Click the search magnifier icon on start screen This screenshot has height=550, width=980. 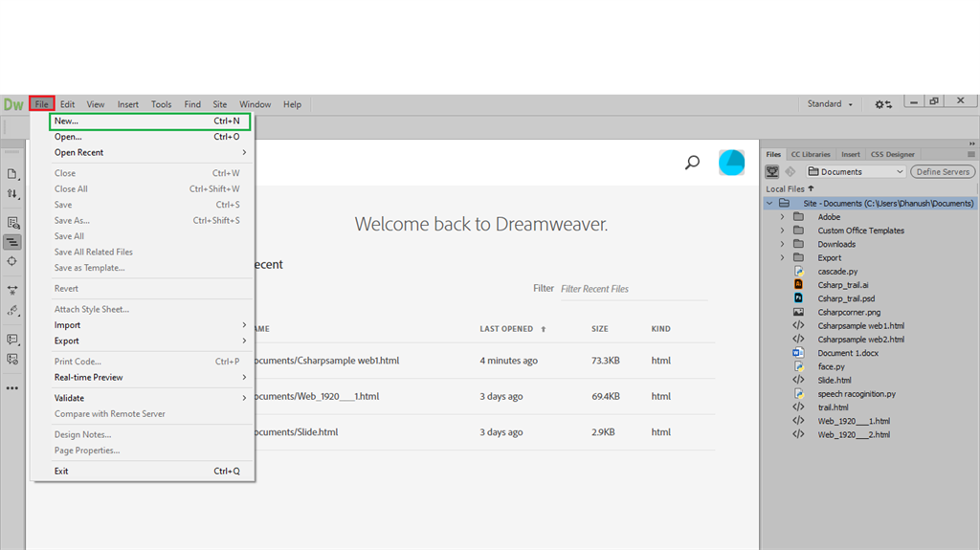point(692,163)
